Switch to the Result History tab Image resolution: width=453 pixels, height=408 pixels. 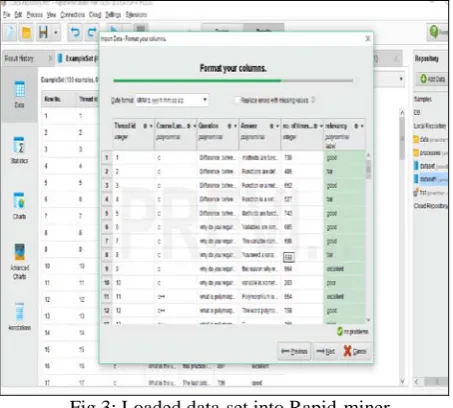pos(19,59)
